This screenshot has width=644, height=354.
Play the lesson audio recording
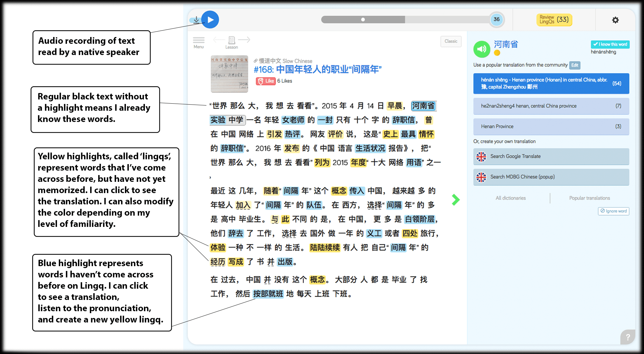coord(210,20)
